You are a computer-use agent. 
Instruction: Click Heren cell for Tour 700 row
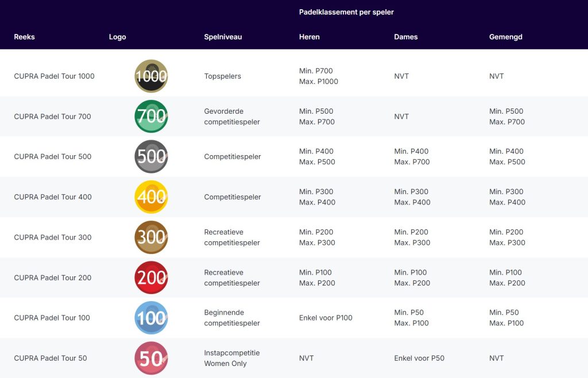[x=317, y=116]
